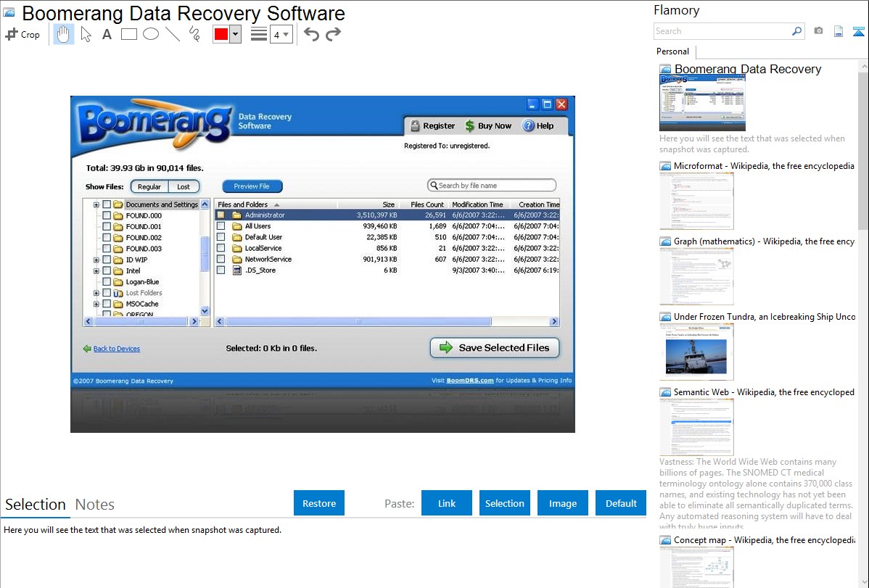869x588 pixels.
Task: Open the color picker dropdown arrow
Action: 236,34
